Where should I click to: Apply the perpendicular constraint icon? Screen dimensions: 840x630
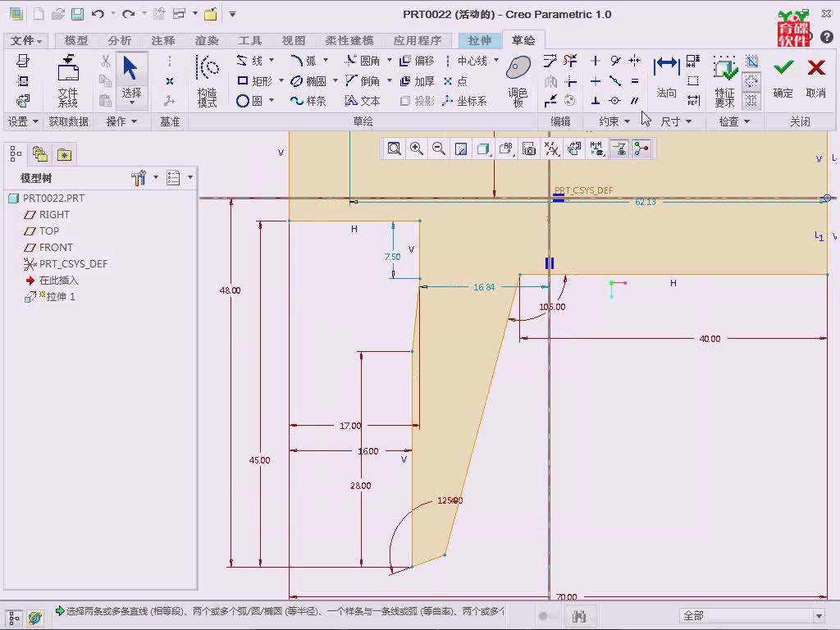pyautogui.click(x=596, y=101)
